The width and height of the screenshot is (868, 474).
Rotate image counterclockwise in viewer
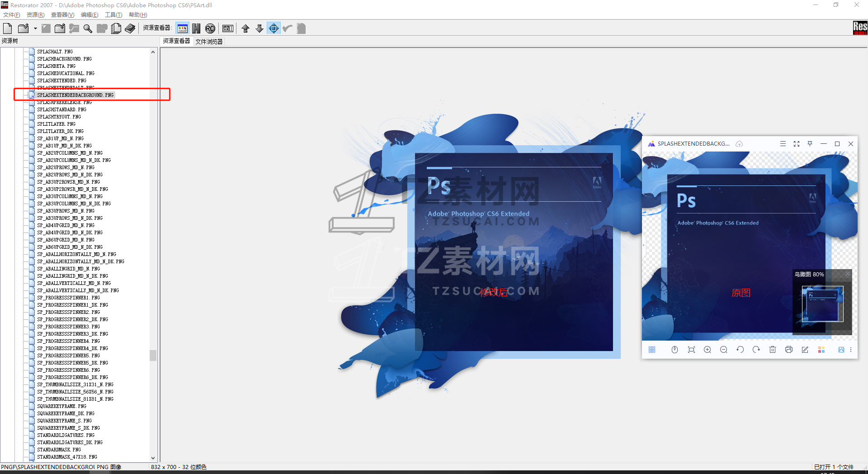(x=740, y=350)
